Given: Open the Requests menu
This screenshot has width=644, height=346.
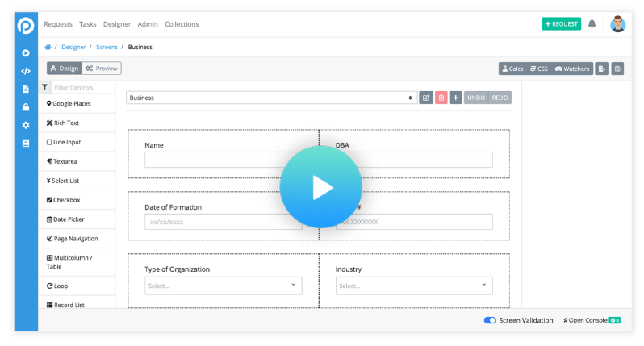Looking at the screenshot, I should [x=58, y=24].
